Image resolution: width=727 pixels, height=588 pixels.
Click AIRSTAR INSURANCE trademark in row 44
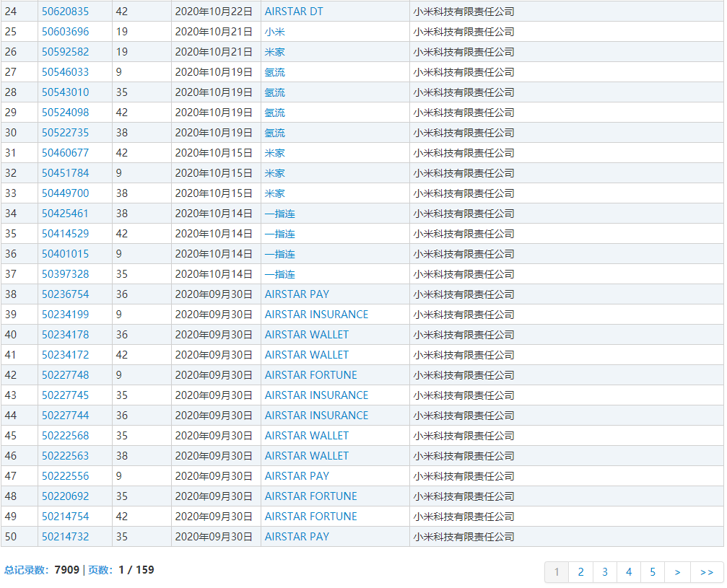[x=317, y=416]
